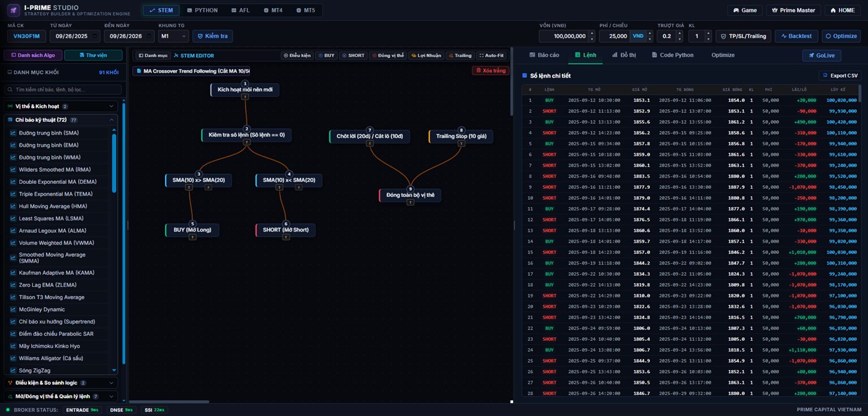Click Auto-Fit to fit the canvas
This screenshot has width=868, height=416.
pos(491,56)
